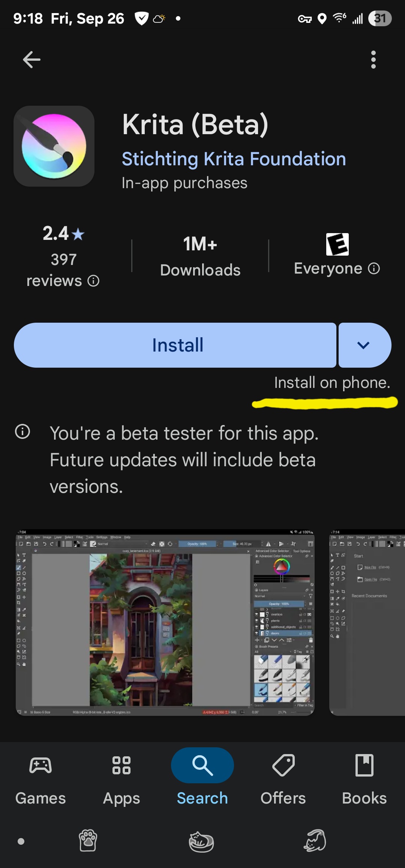Tap the shield checkmark status icon

click(x=142, y=18)
